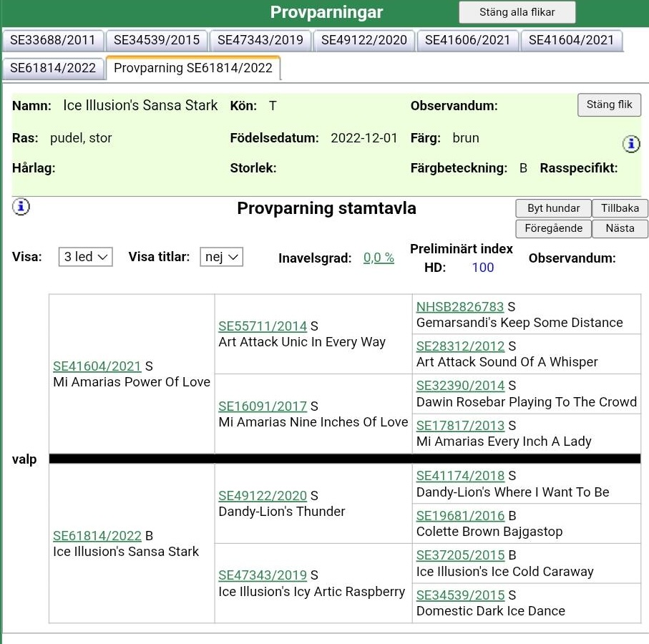Open sire link SE41604/2021

click(97, 366)
